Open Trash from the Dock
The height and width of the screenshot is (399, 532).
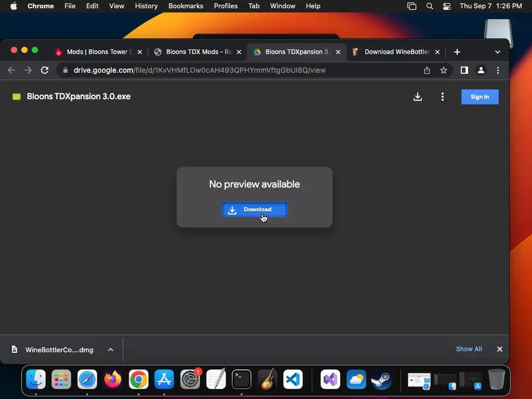[x=496, y=379]
